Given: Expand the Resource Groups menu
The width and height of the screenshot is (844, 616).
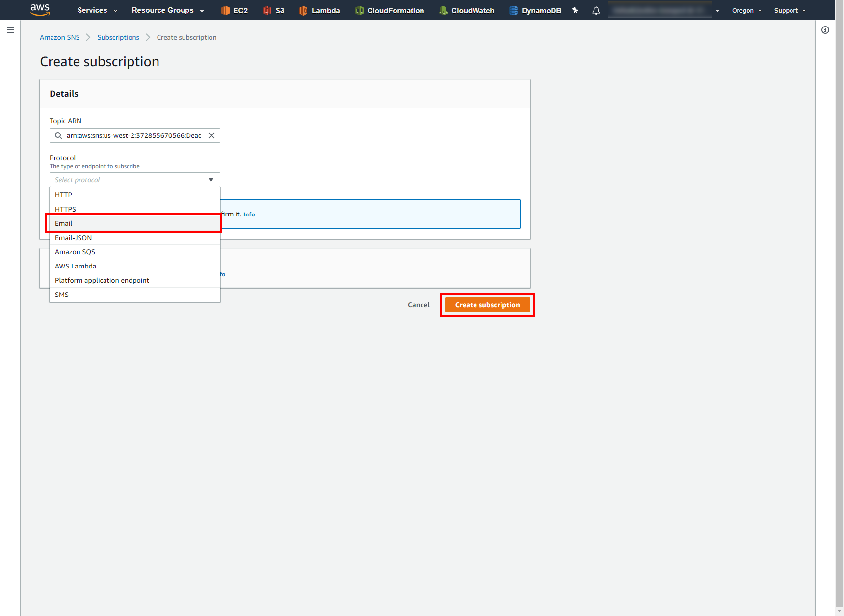Looking at the screenshot, I should pyautogui.click(x=167, y=10).
